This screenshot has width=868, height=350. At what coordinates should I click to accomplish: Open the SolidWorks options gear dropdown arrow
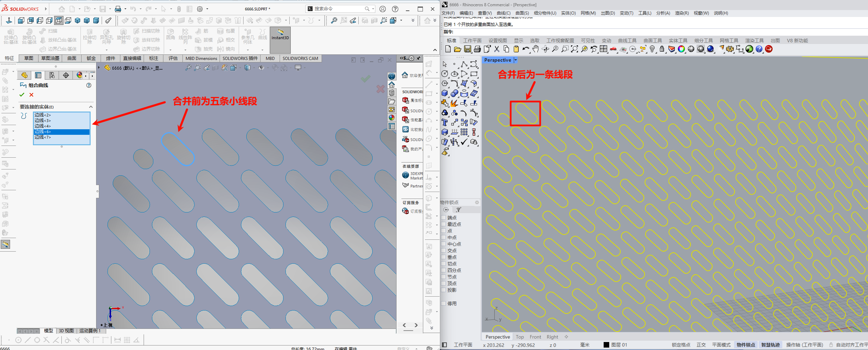tap(207, 9)
